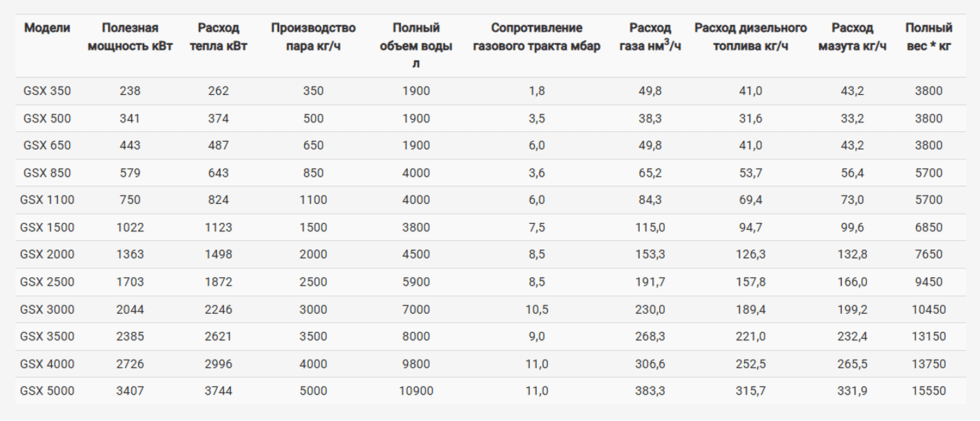Click the "Сопротивление газового тракта мбар" header
980x421 pixels.
[536, 36]
